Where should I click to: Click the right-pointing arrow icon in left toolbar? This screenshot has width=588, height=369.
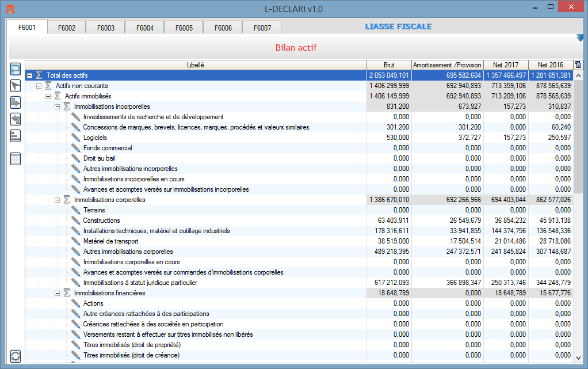16,102
